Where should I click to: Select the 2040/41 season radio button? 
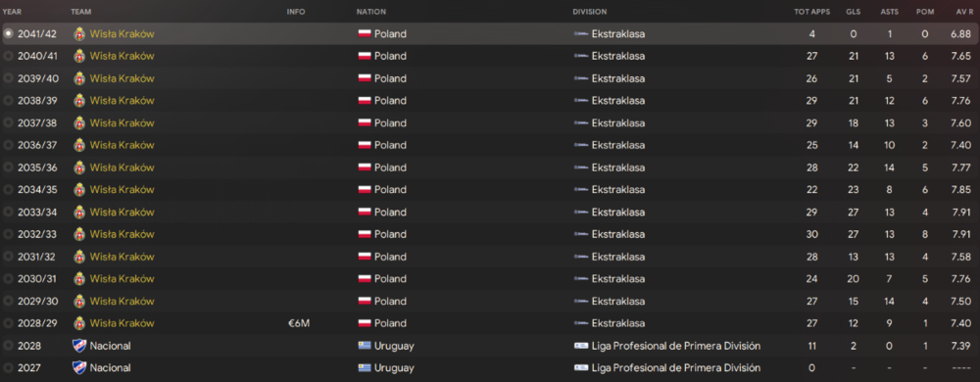[x=8, y=56]
